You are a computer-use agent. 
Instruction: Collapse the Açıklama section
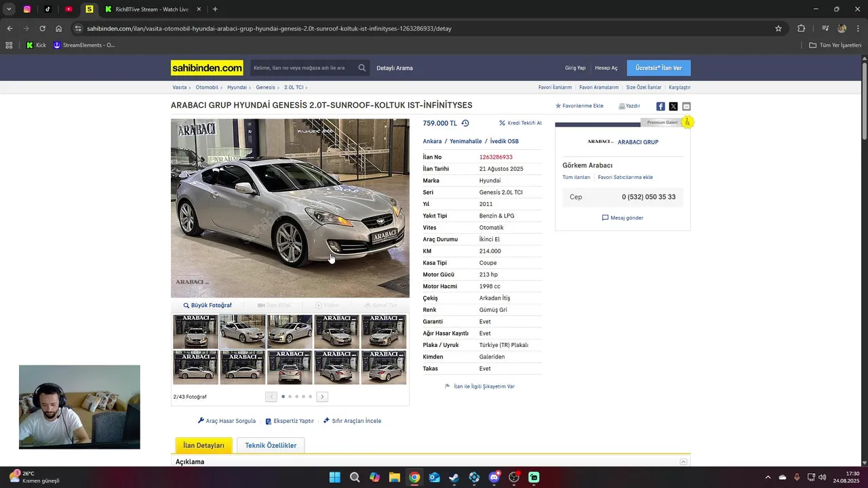tap(684, 462)
